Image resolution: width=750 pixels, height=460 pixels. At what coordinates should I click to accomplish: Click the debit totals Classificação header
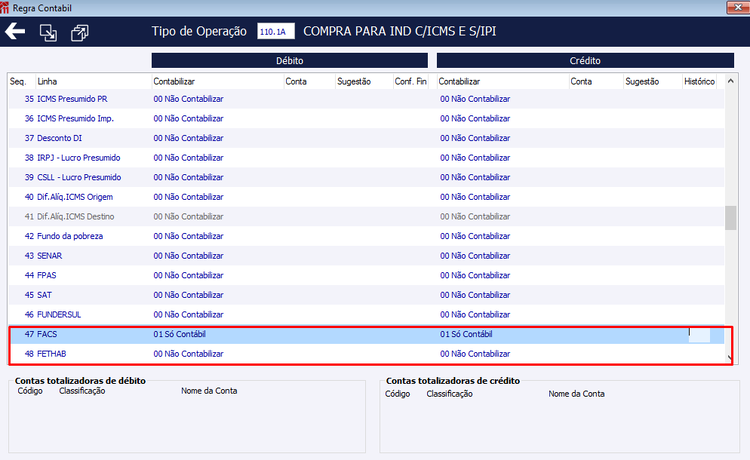point(82,391)
